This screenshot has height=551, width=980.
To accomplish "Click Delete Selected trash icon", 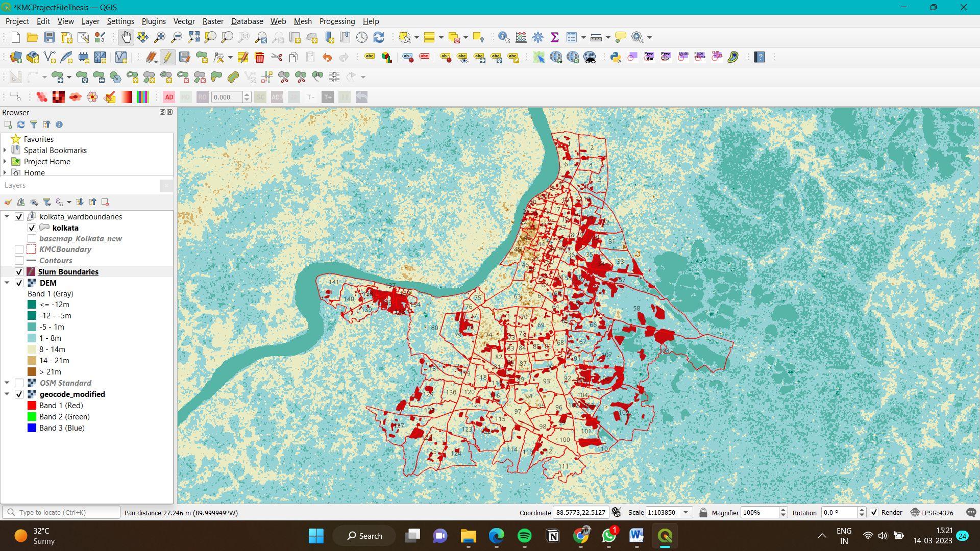I will (259, 57).
